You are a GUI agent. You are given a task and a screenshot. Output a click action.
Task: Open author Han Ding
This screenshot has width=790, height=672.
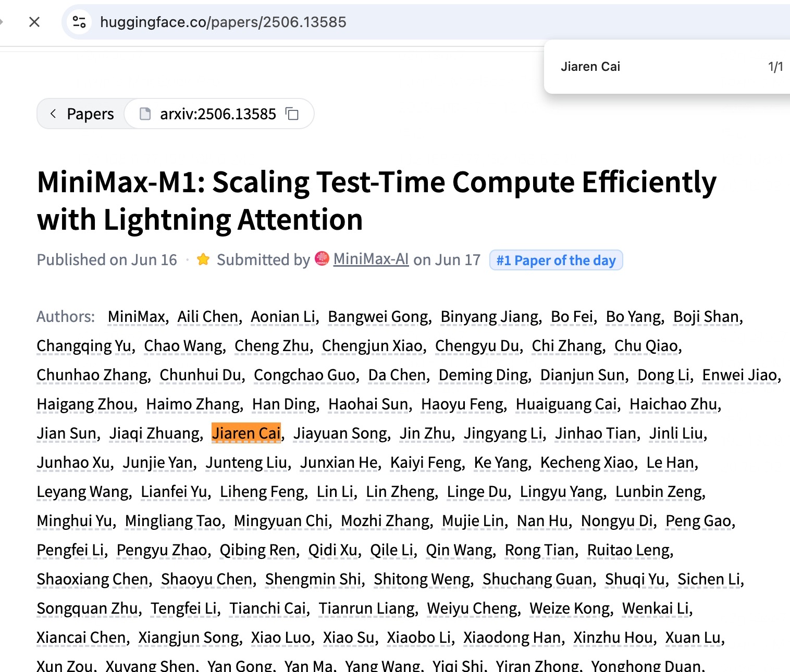pyautogui.click(x=283, y=404)
